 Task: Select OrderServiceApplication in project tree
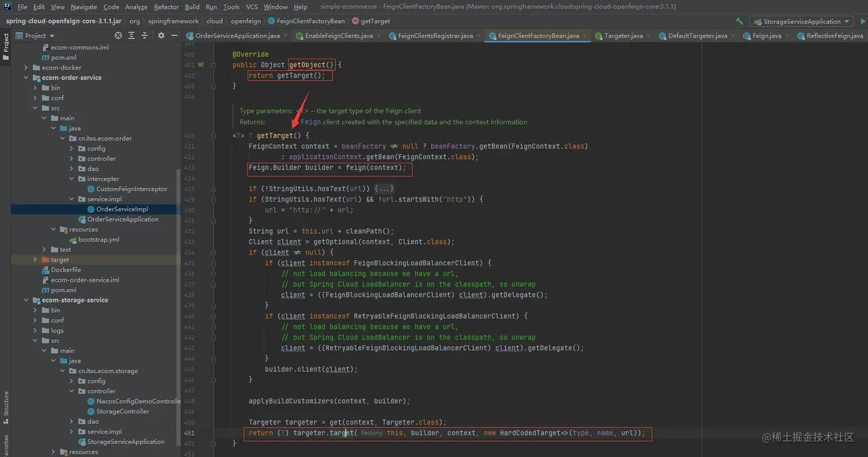click(122, 219)
